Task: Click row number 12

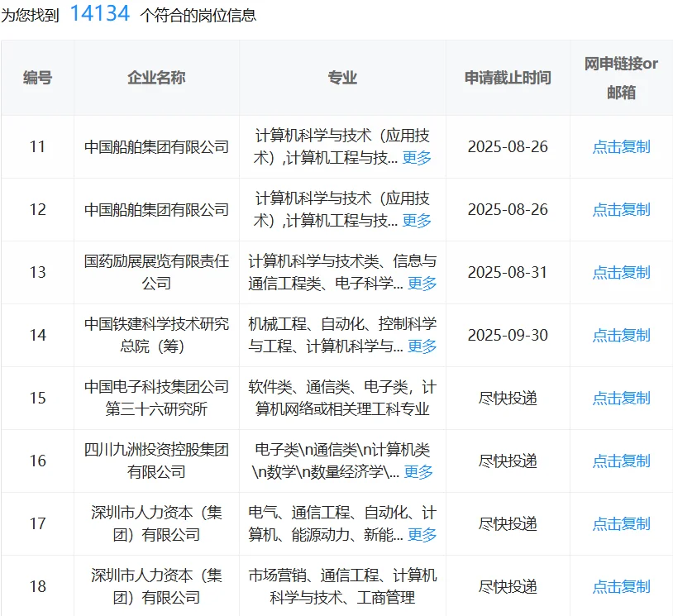Action: (x=37, y=209)
